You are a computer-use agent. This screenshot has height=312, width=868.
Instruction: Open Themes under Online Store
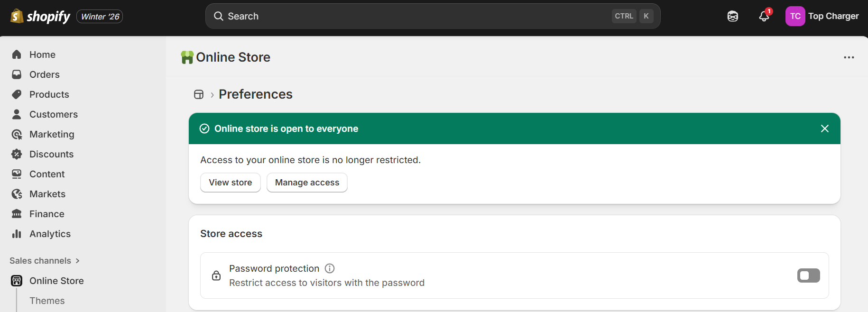point(47,301)
